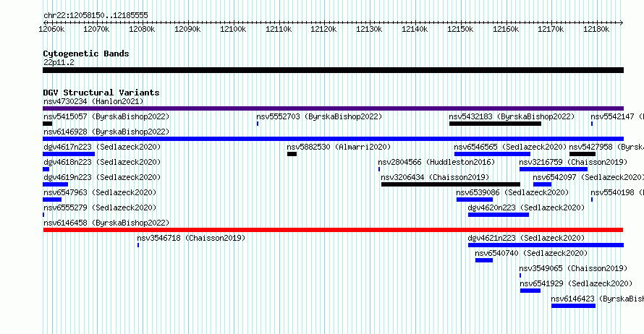644x334 pixels.
Task: Click the blue bar under nsv6546565
Action: point(493,154)
